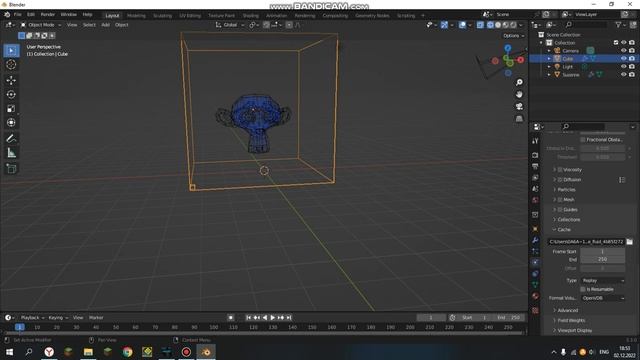Switch perspective/orthographic grid icon in viewport
Image resolution: width=640 pixels, height=360 pixels.
519,119
